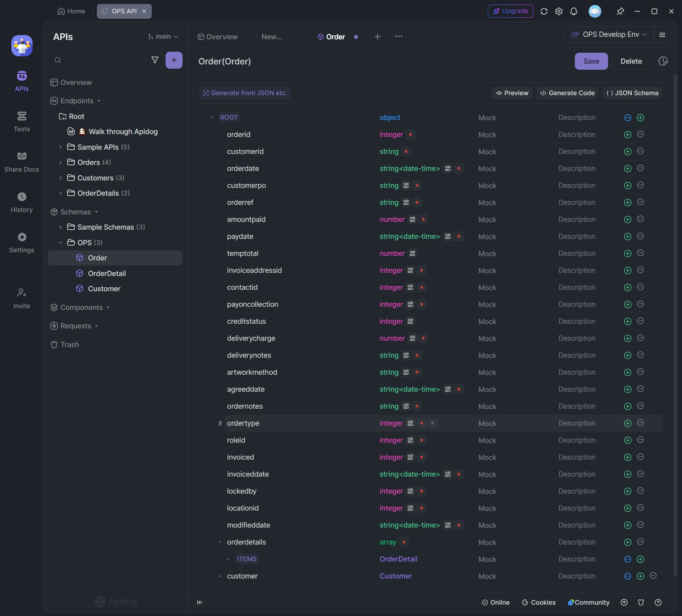Toggle required asterisk on amountpaid field
The height and width of the screenshot is (616, 682).
point(423,219)
